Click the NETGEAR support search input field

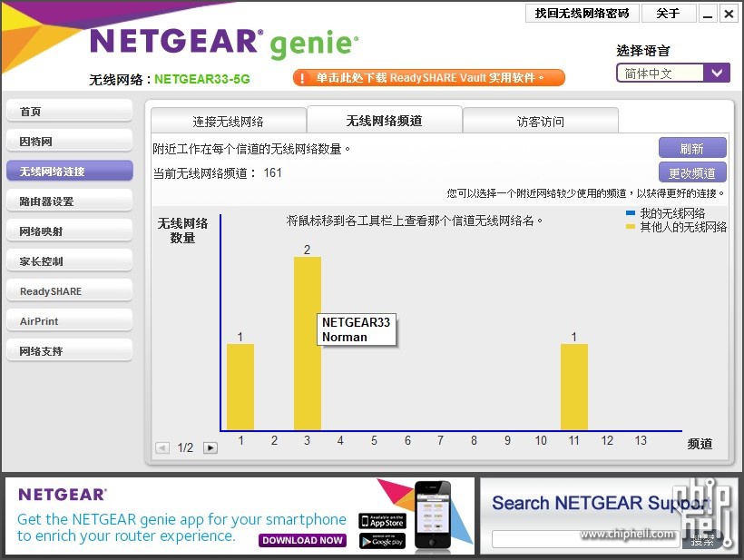[585, 540]
